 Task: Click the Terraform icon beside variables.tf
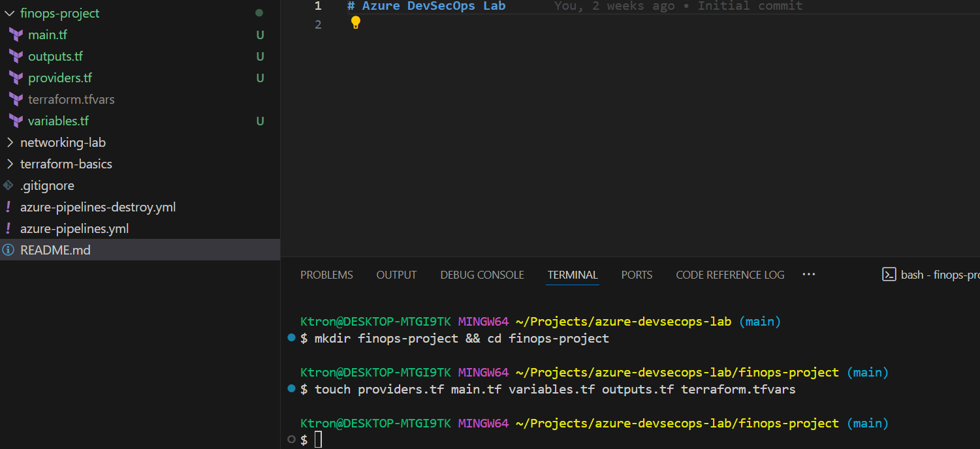point(16,121)
